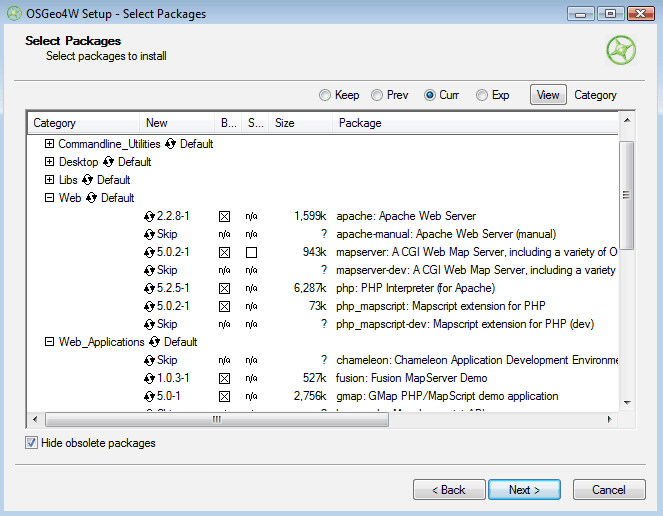Cycle install icon for Commandline_Utilities category
The image size is (663, 516).
170,144
